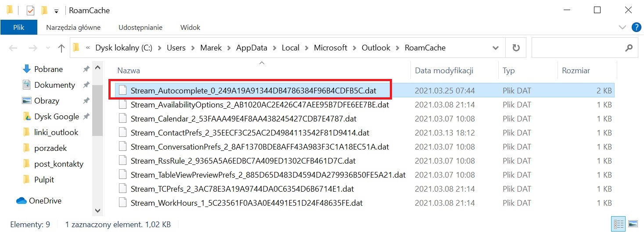Open Dysk Google in navigation pane
Screen dimensions: 644x232
pos(56,117)
